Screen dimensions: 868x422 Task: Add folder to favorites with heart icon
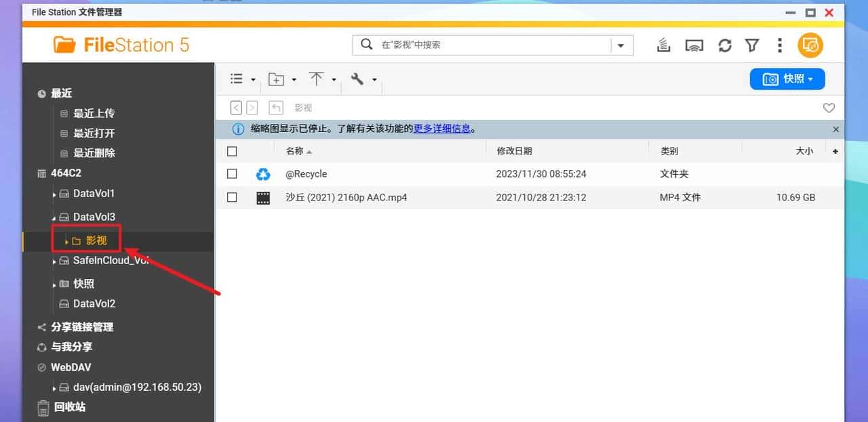click(x=829, y=108)
